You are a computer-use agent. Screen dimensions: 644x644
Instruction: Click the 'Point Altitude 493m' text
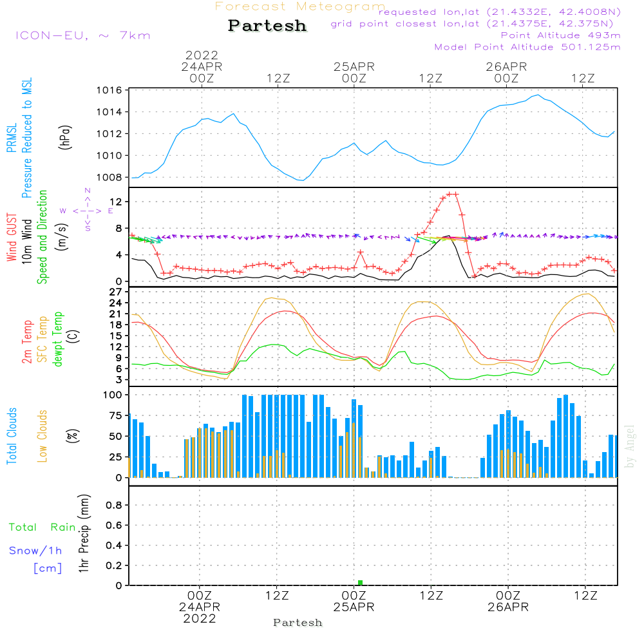(560, 35)
